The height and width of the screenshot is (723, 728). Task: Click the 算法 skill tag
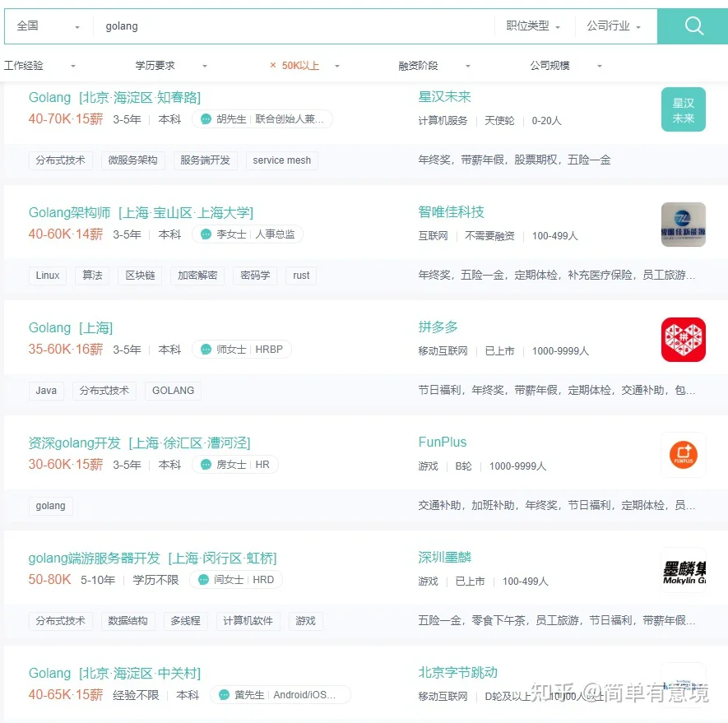[x=92, y=276]
